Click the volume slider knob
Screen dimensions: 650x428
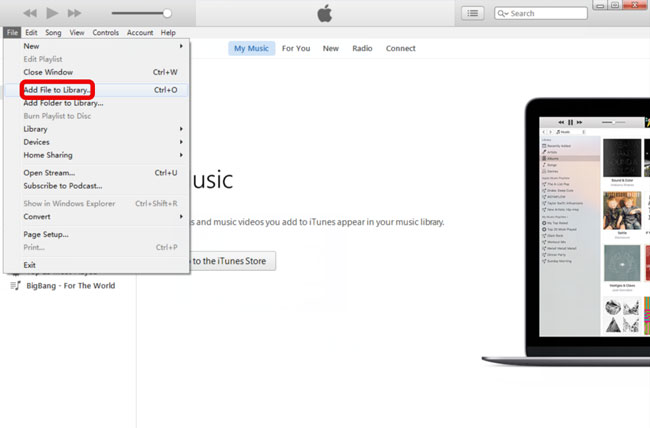coord(167,13)
